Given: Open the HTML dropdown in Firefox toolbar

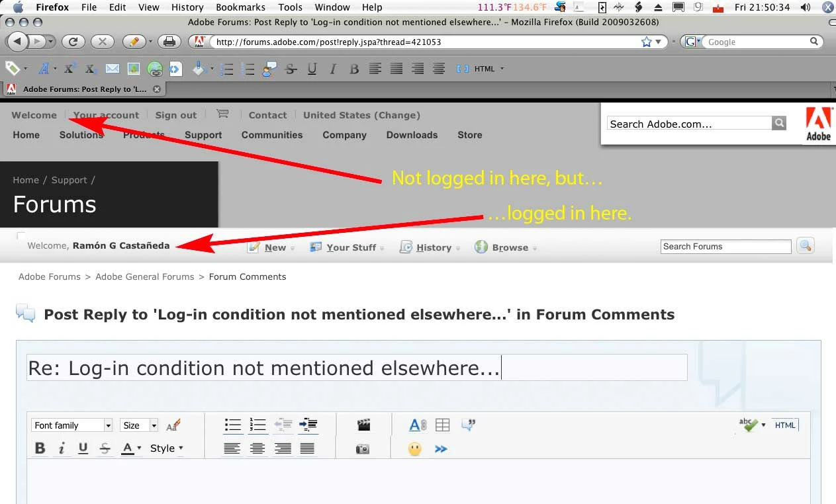Looking at the screenshot, I should point(488,69).
